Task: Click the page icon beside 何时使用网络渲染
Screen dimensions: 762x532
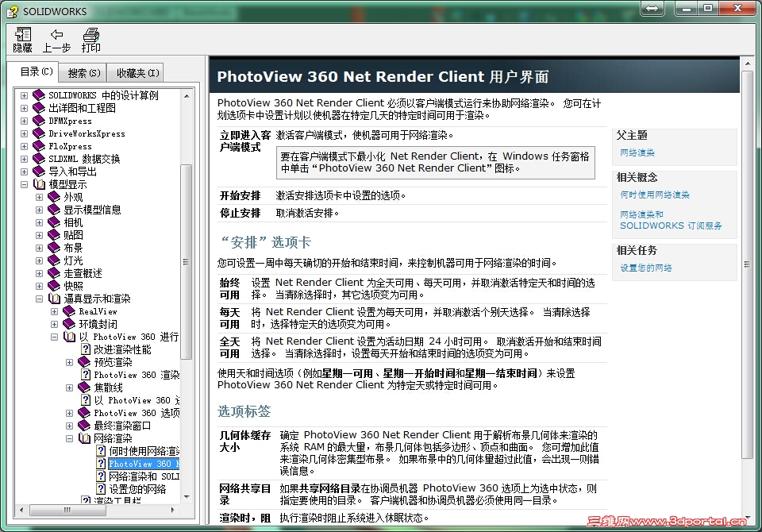Action: (x=101, y=451)
